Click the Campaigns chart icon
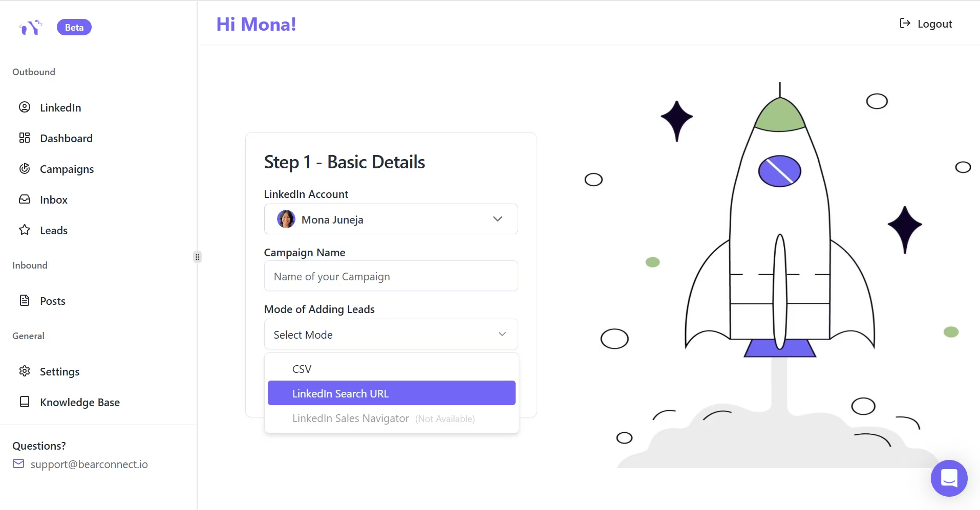This screenshot has height=510, width=980. click(25, 169)
